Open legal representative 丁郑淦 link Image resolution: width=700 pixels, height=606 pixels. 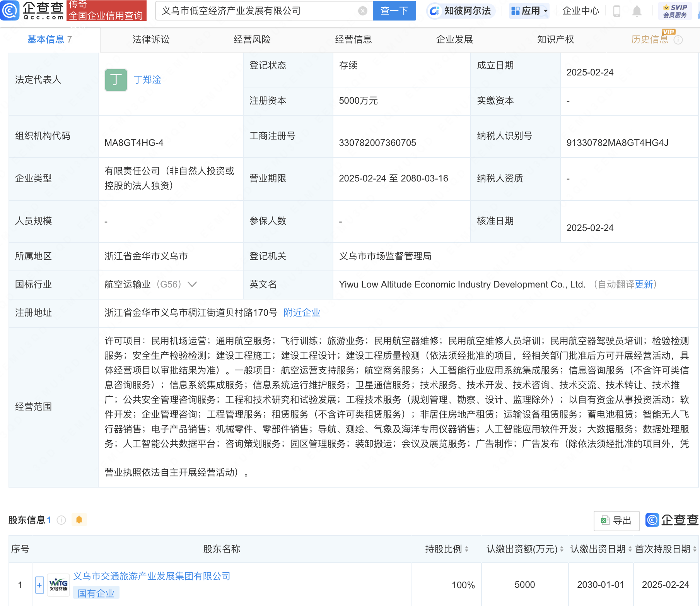pyautogui.click(x=147, y=80)
